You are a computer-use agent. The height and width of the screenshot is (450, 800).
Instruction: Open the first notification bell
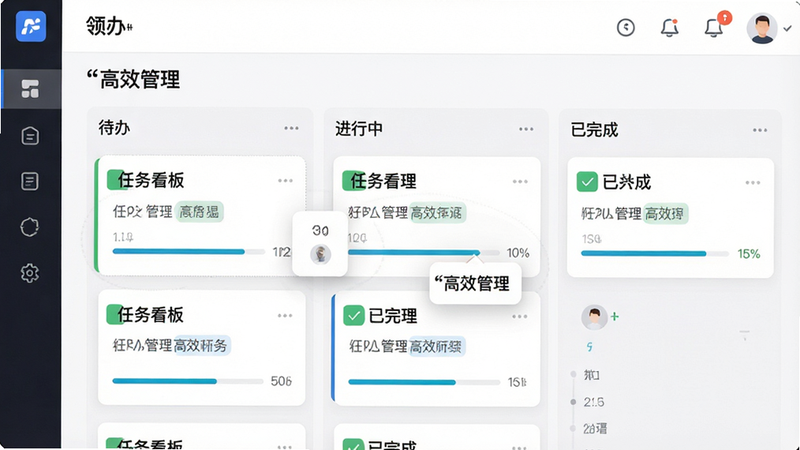669,27
